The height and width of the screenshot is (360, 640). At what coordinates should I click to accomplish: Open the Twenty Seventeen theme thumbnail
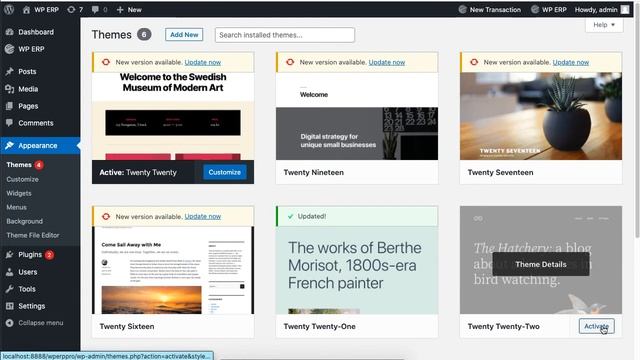(x=541, y=116)
